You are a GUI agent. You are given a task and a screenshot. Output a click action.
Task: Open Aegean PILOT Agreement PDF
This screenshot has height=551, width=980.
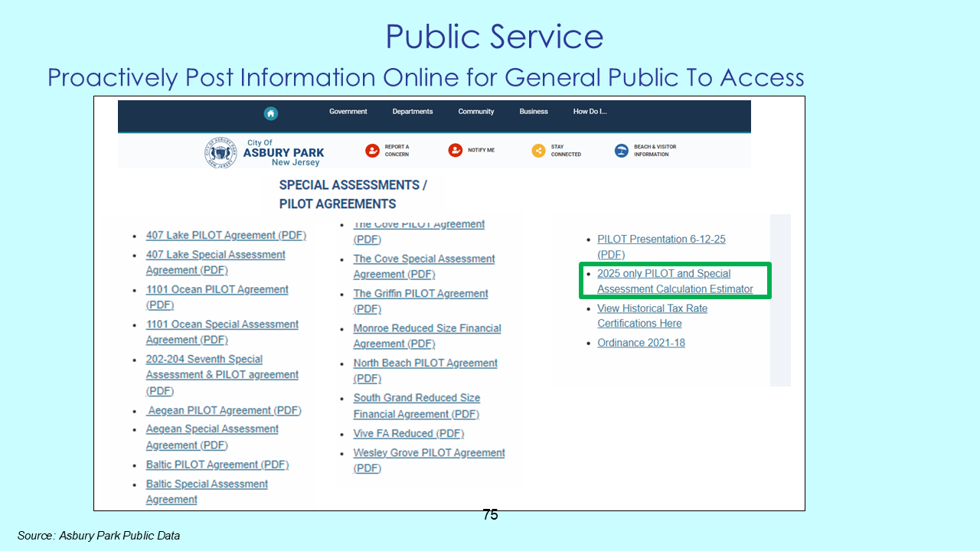[224, 411]
